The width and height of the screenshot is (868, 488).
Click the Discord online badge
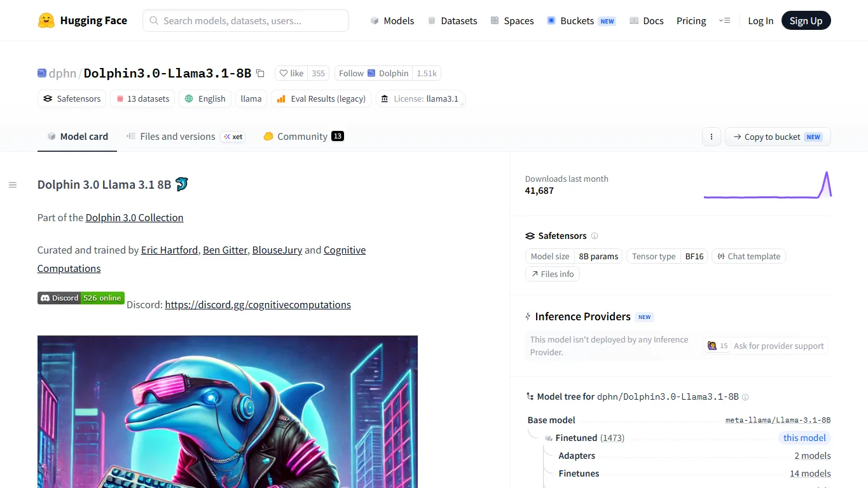[x=81, y=298]
